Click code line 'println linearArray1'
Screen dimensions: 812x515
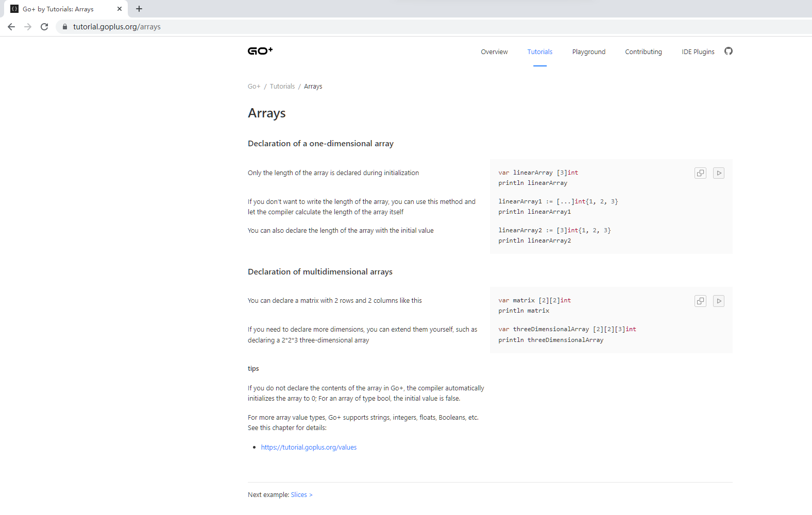[x=534, y=212]
